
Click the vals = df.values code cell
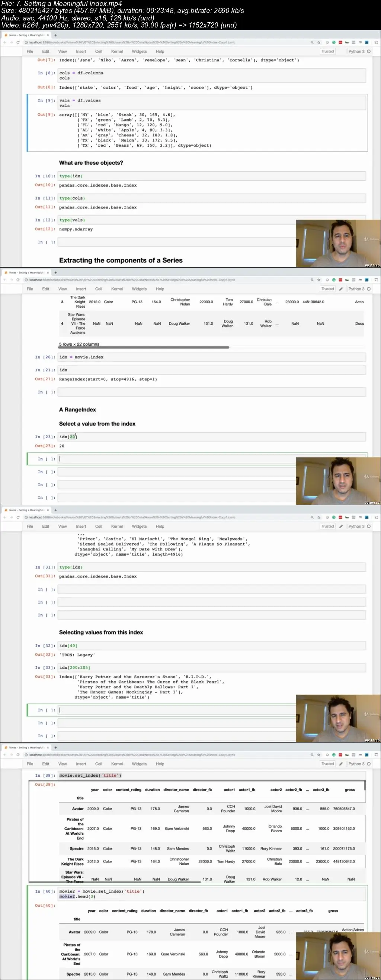212,103
